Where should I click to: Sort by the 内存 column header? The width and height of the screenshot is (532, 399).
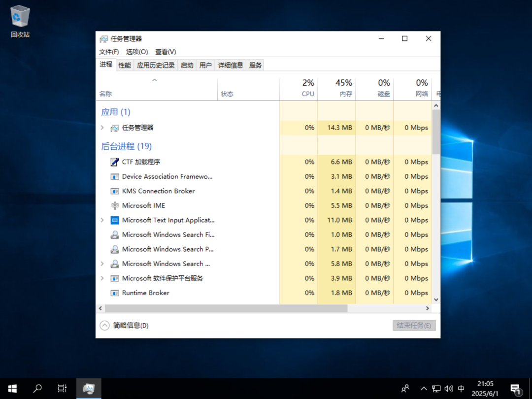pyautogui.click(x=336, y=89)
